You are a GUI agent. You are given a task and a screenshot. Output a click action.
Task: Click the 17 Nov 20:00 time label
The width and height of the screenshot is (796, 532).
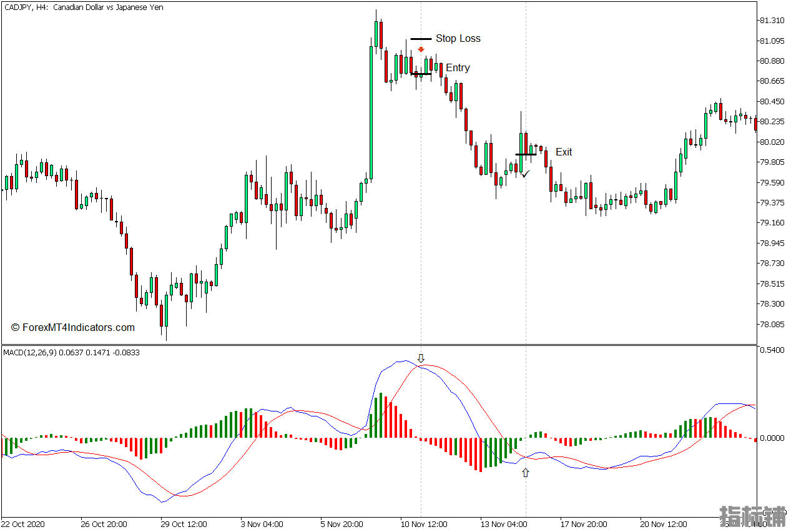coord(584,525)
